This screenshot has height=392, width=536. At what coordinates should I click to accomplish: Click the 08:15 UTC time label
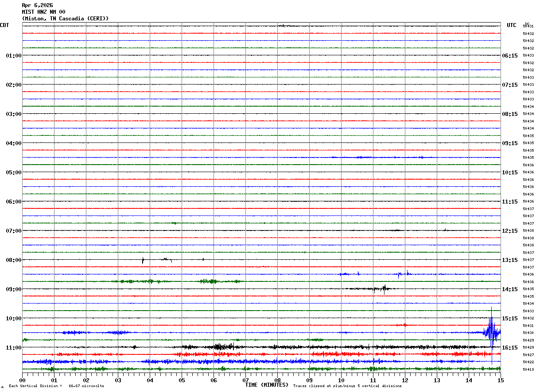[x=510, y=114]
